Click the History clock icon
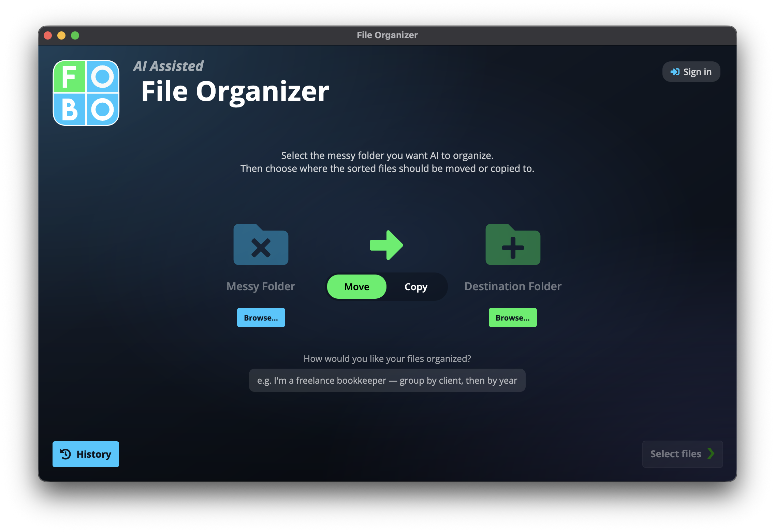775x532 pixels. [65, 454]
